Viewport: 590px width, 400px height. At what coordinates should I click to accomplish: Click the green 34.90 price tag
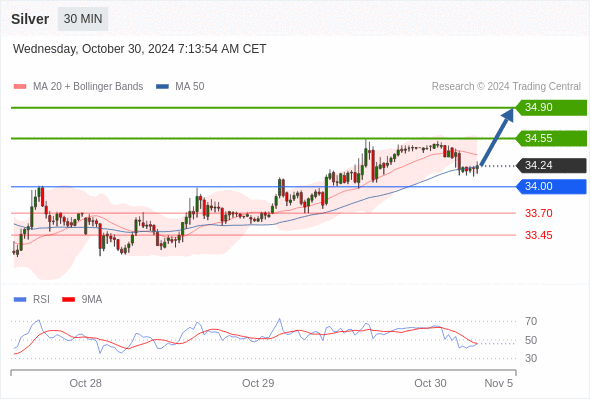point(551,108)
